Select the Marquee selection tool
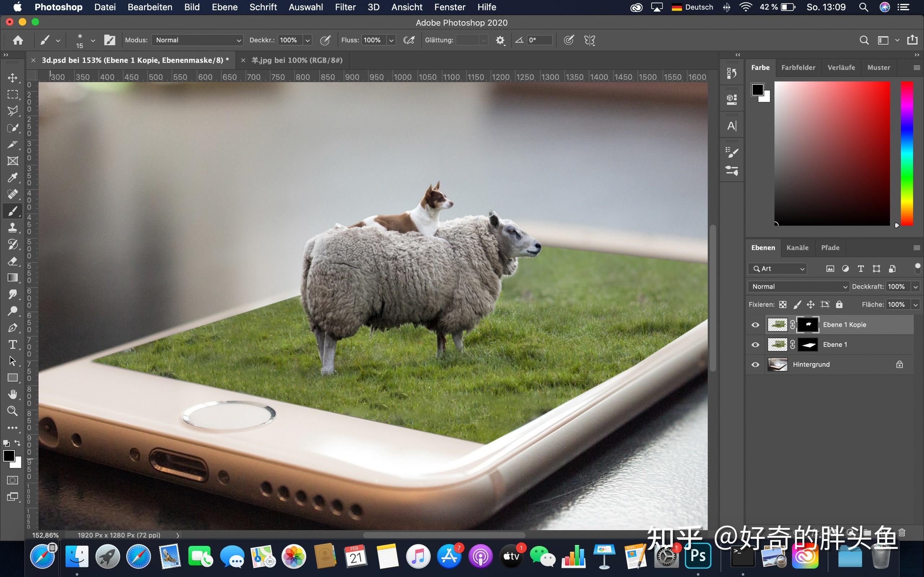The image size is (924, 577). 13,94
